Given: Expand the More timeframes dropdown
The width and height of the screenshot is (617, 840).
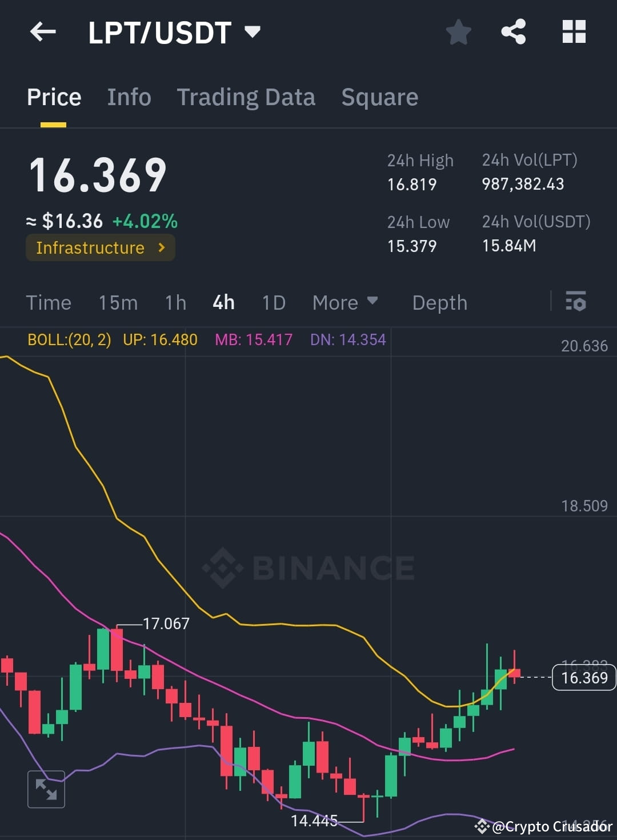Looking at the screenshot, I should 345,302.
